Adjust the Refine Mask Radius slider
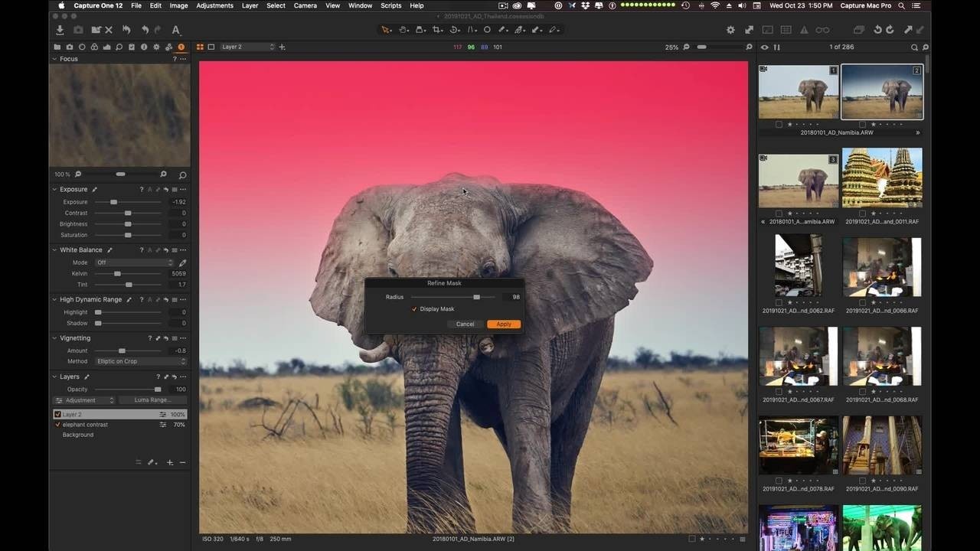Screen dimensions: 980x551 [x=452, y=297]
